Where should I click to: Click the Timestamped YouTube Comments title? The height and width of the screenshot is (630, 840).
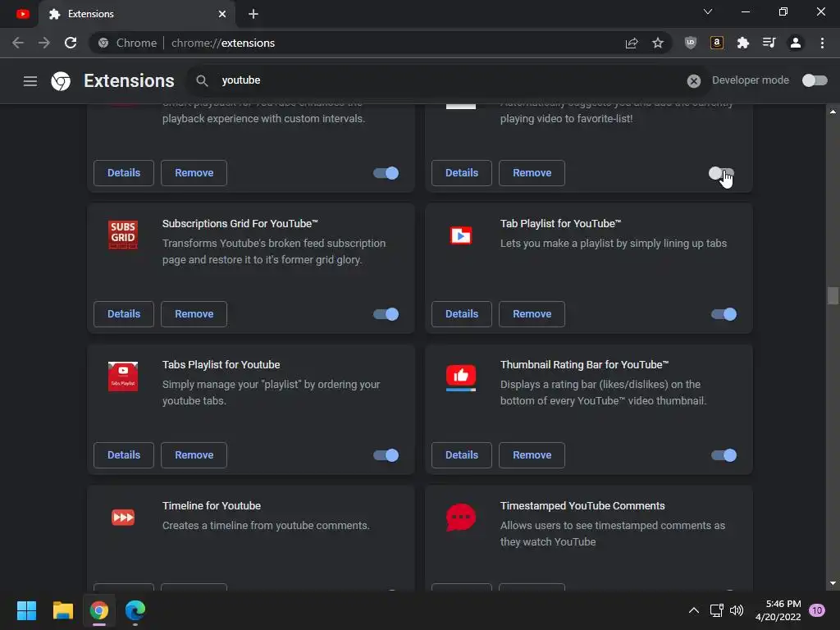[x=582, y=505]
